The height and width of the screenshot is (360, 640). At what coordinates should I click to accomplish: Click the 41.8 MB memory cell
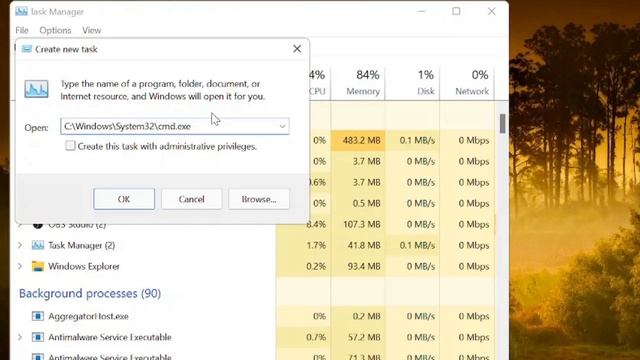[358, 245]
